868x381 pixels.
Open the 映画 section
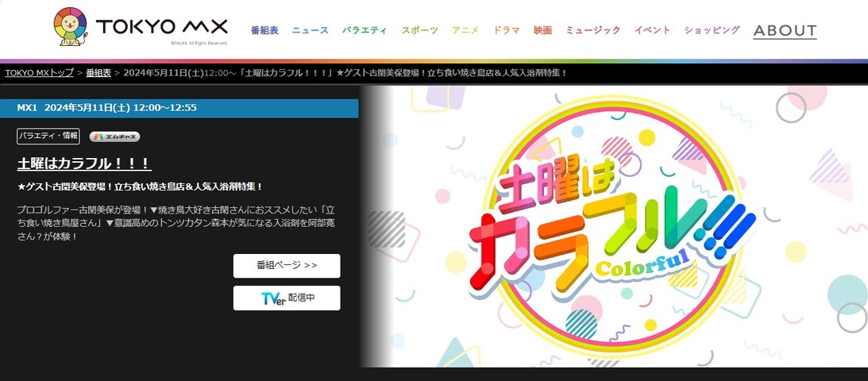coord(543,30)
